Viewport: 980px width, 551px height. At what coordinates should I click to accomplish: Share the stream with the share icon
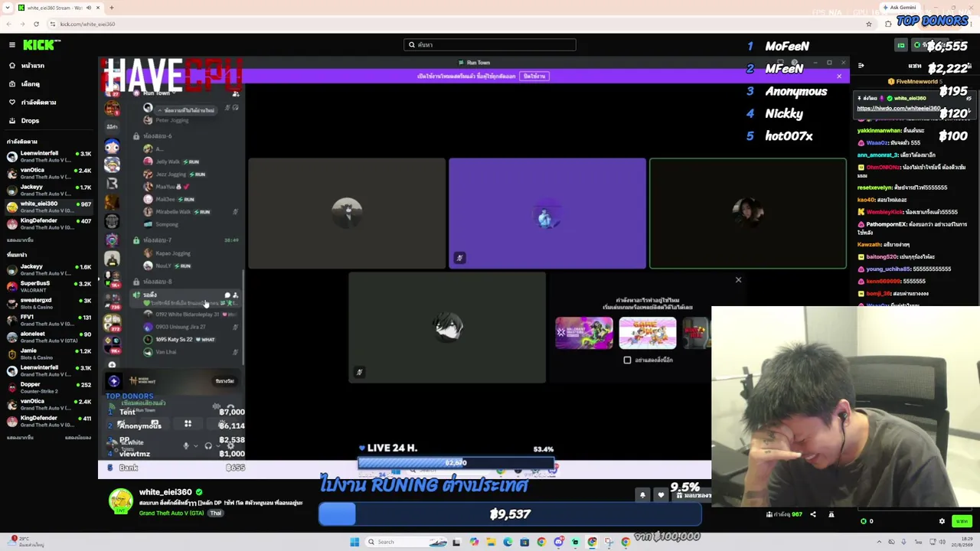click(x=813, y=514)
